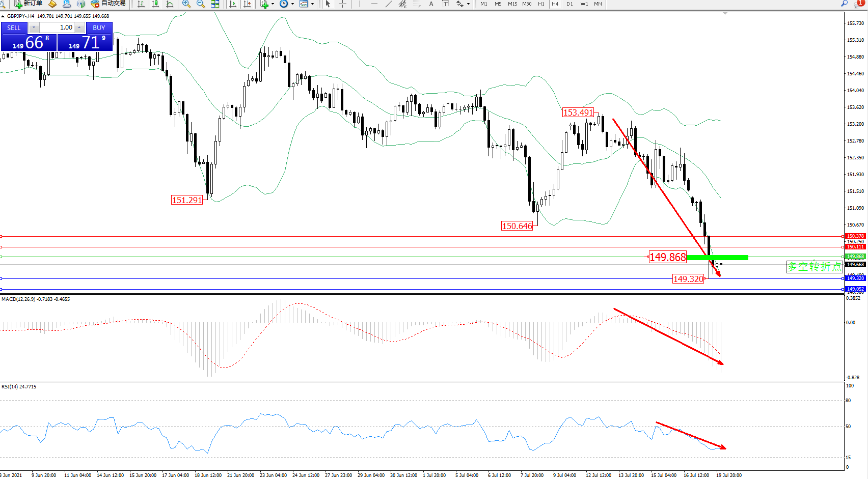Select the line chart mode icon
The image size is (868, 479).
pyautogui.click(x=170, y=4)
